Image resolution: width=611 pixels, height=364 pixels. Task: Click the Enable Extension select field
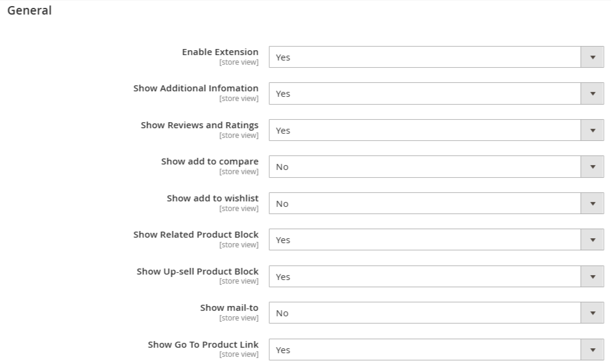(436, 57)
